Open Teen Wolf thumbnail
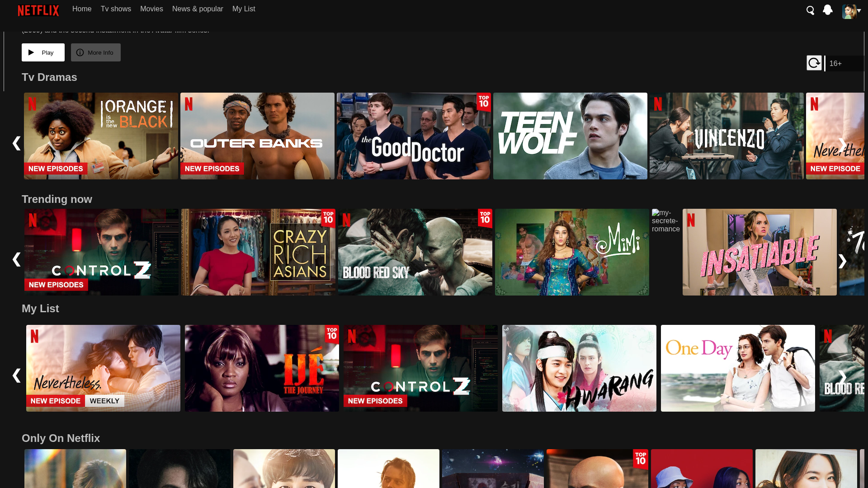868x488 pixels. tap(570, 136)
